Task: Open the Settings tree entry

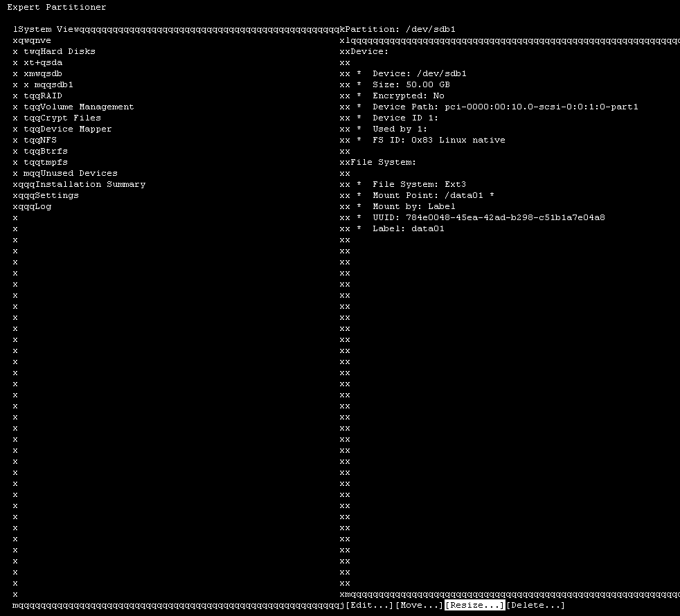Action: pos(56,195)
